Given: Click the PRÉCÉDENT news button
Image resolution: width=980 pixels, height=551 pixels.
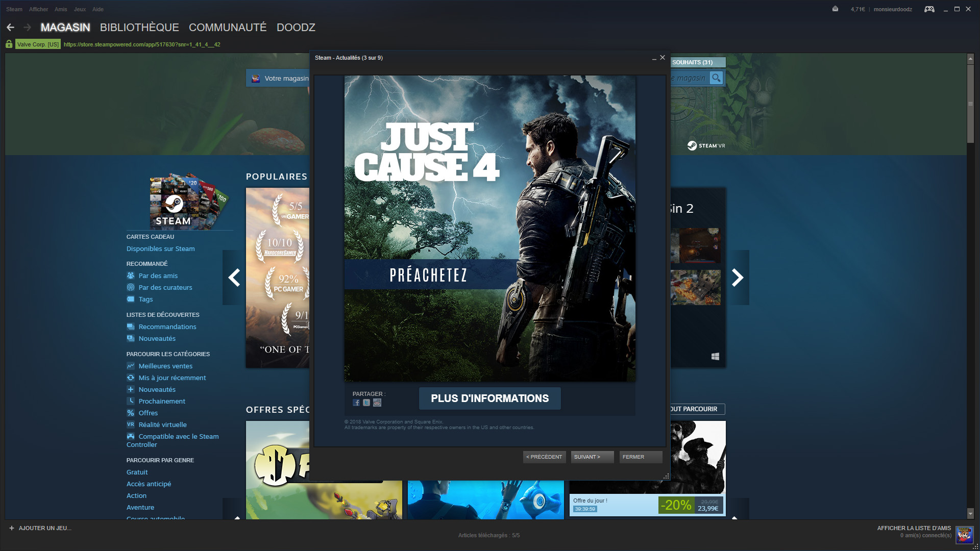Looking at the screenshot, I should click(544, 457).
